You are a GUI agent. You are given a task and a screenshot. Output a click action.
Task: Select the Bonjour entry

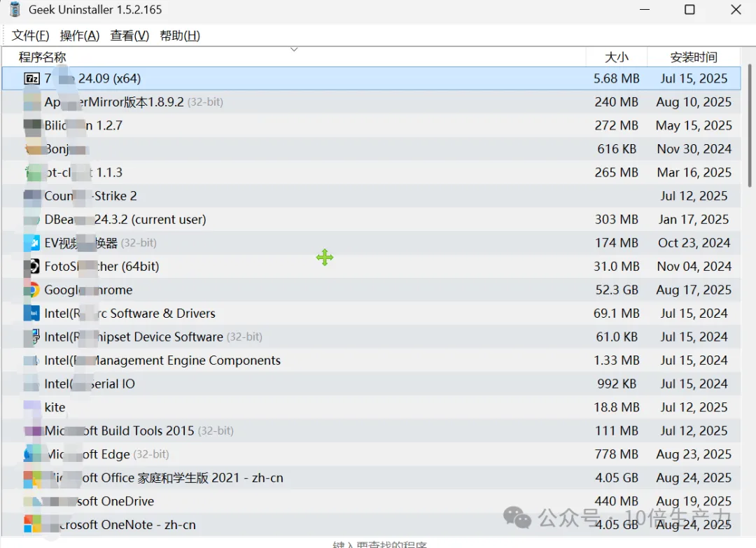[x=372, y=149]
